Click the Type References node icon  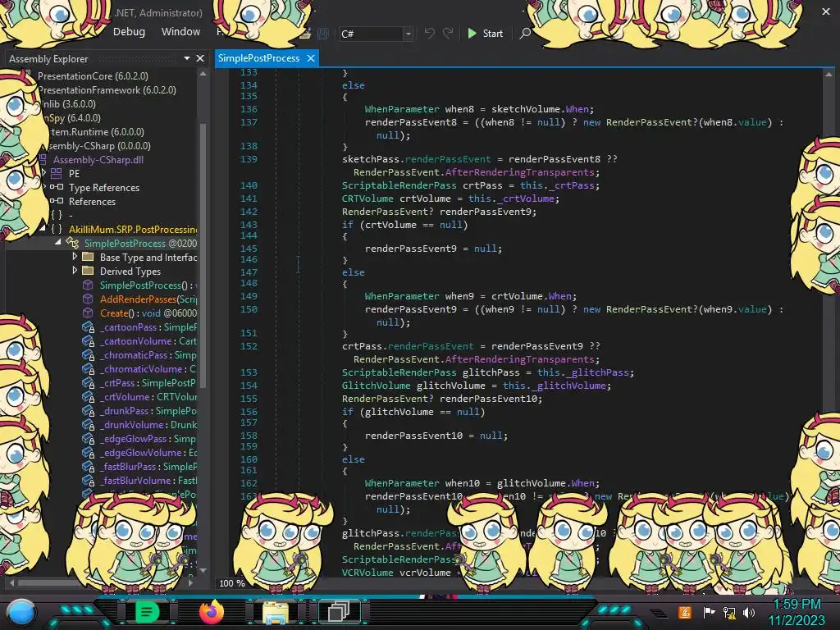coord(57,187)
